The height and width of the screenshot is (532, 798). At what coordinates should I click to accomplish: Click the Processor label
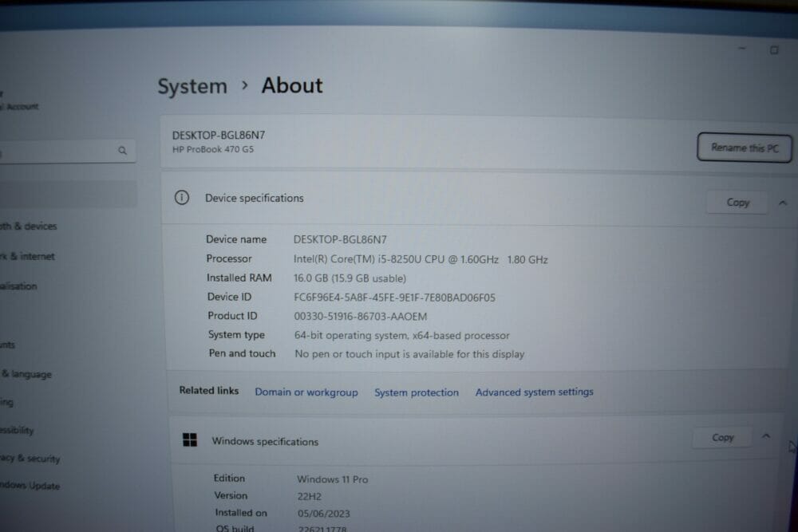(229, 258)
